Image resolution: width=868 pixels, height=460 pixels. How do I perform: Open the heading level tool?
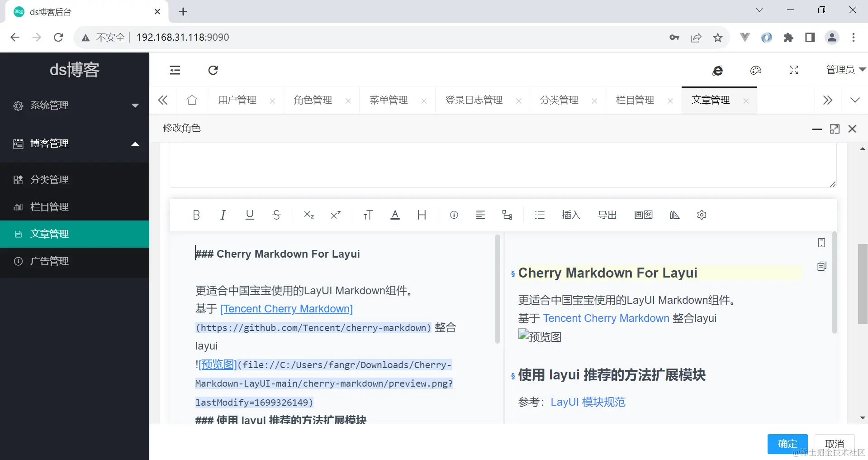[422, 215]
